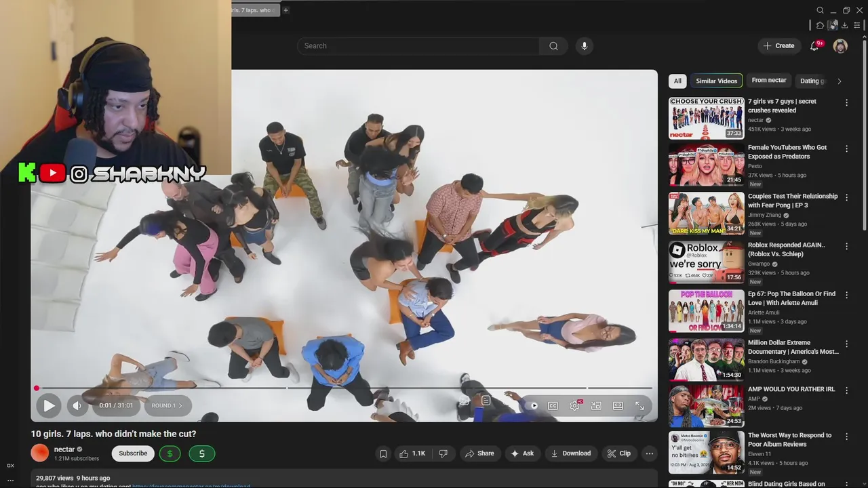The image size is (868, 488).
Task: Open options menu for Female YouTubers video
Action: point(846,148)
